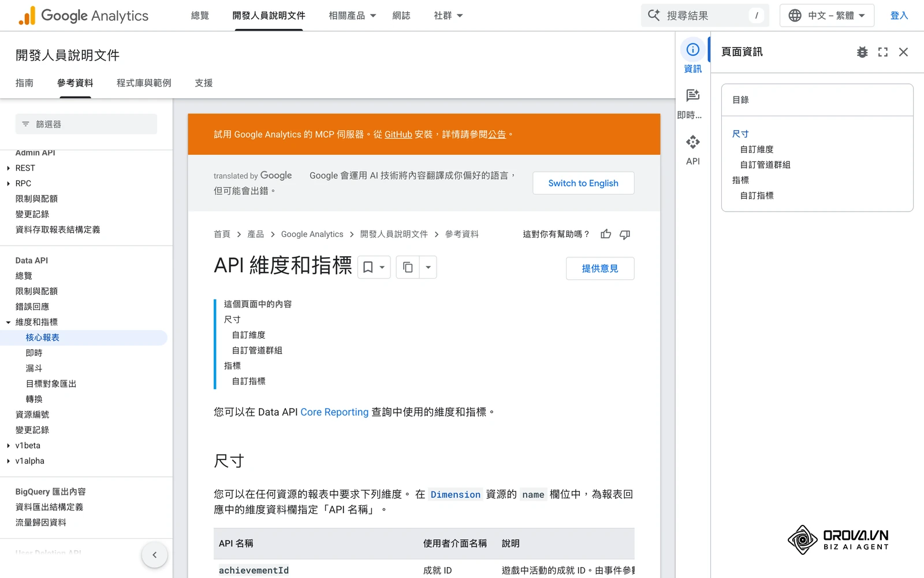Expand the REST tree item
The image size is (924, 578).
point(9,168)
